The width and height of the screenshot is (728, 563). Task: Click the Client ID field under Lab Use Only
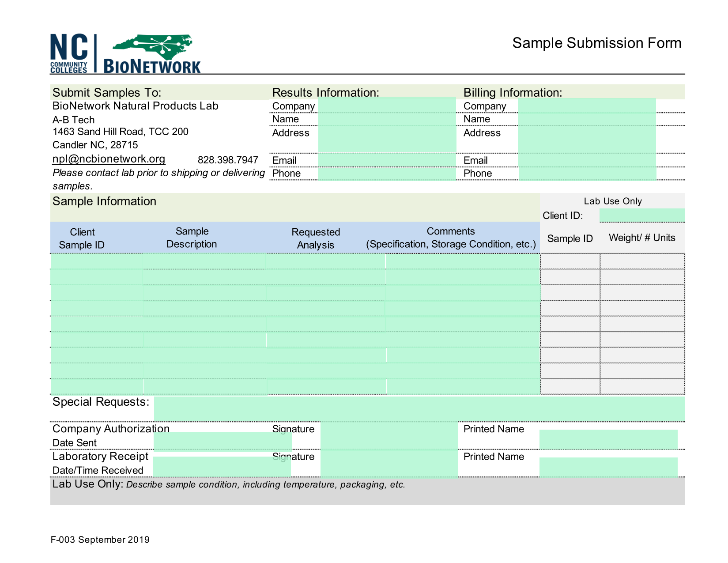(642, 215)
